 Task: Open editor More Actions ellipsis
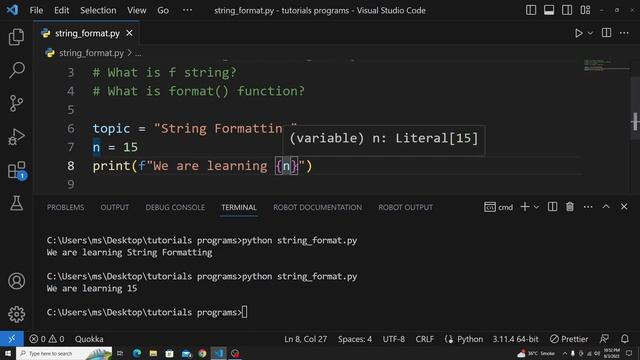(x=624, y=33)
